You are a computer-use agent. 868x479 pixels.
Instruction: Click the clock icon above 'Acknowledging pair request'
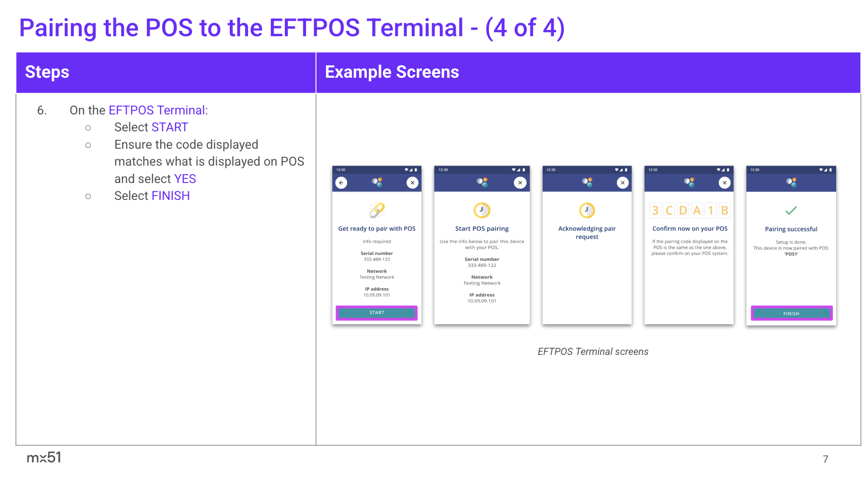587,210
